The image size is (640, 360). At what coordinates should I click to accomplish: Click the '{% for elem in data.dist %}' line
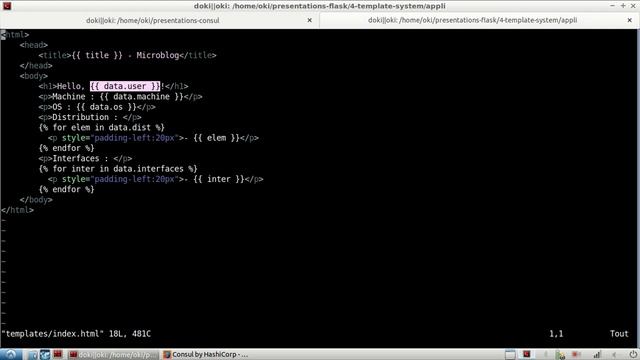click(x=102, y=128)
